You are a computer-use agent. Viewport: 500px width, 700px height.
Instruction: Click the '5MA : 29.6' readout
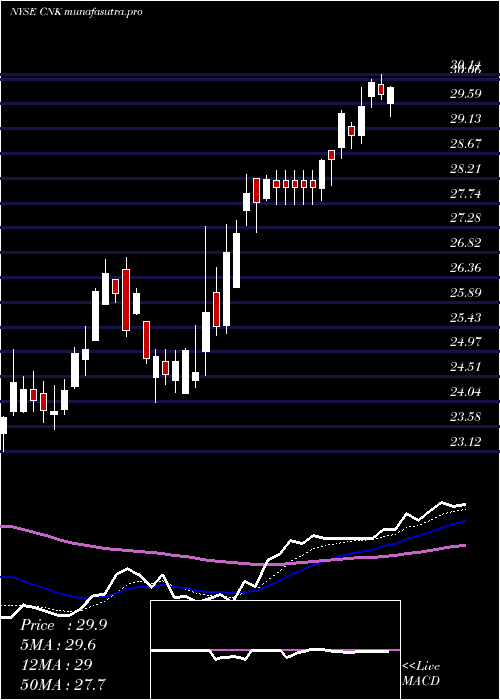pyautogui.click(x=58, y=645)
